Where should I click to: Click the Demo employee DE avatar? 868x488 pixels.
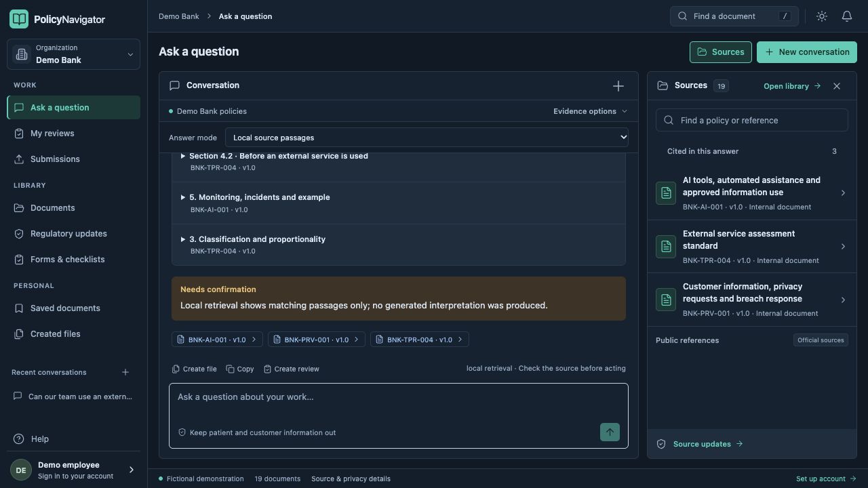pos(21,470)
